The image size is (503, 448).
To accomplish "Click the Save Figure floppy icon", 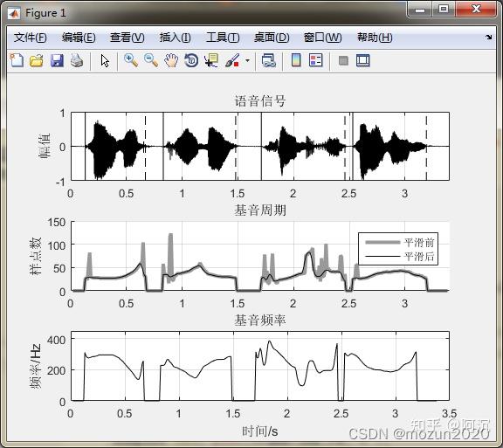I will (57, 60).
